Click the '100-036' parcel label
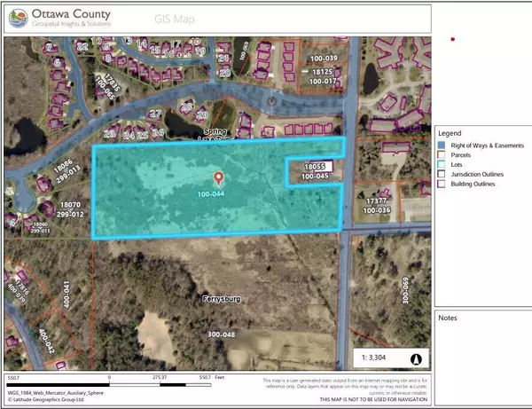The image size is (532, 409). coord(377,210)
